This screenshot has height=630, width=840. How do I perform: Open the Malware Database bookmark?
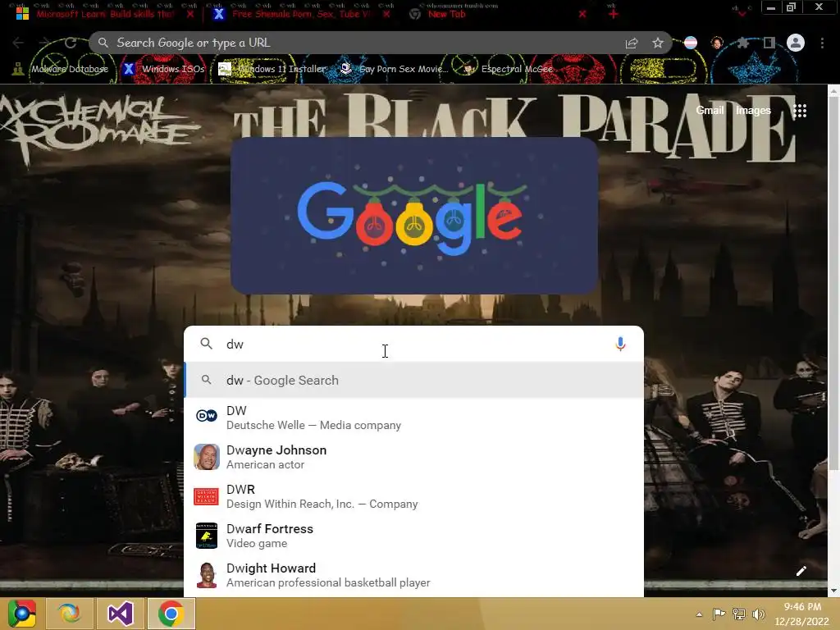pyautogui.click(x=61, y=69)
